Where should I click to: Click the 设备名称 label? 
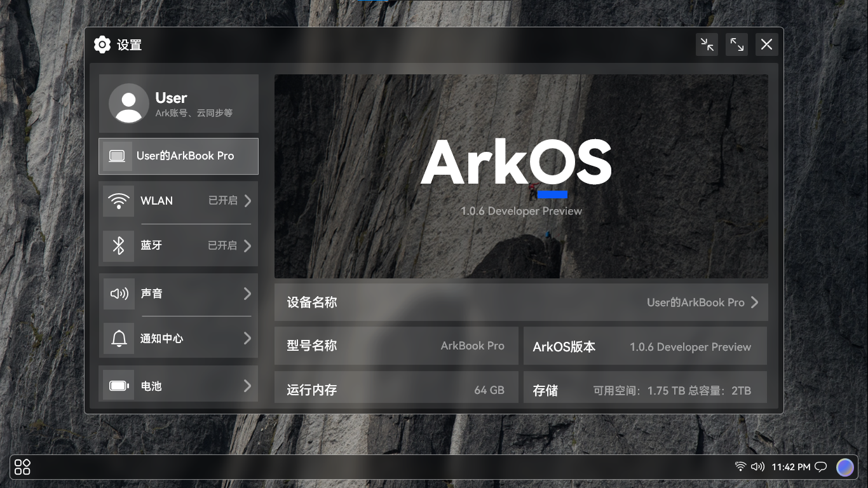point(312,302)
